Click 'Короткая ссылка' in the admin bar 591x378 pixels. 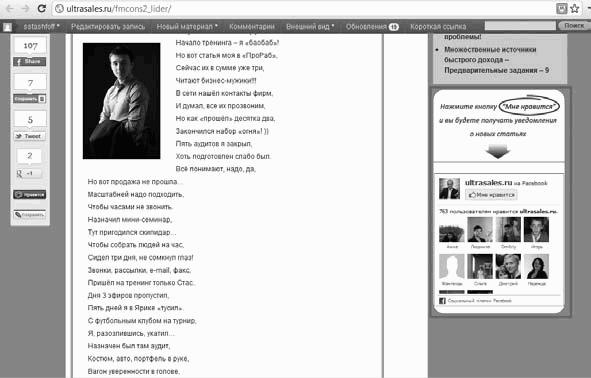pos(438,27)
